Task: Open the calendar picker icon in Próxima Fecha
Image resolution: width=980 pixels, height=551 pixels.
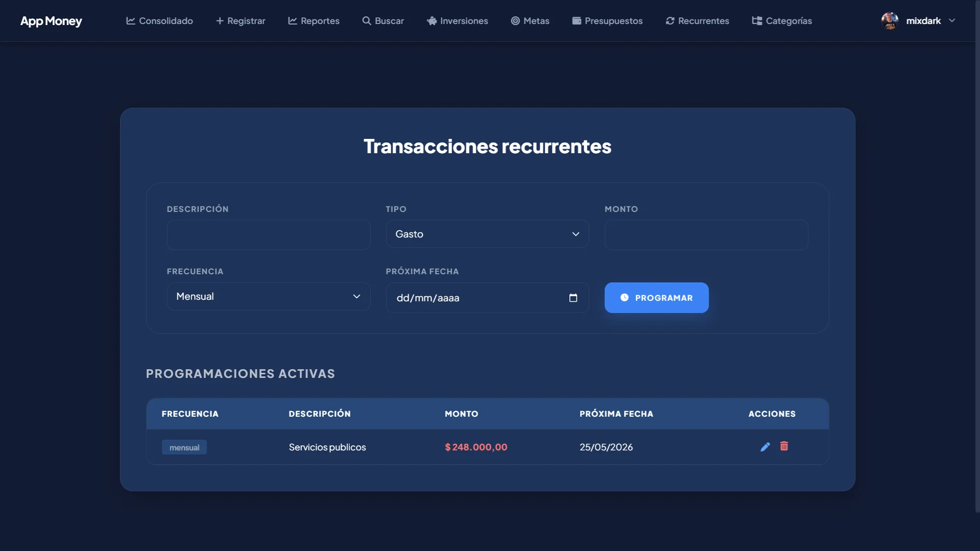Action: pos(573,298)
